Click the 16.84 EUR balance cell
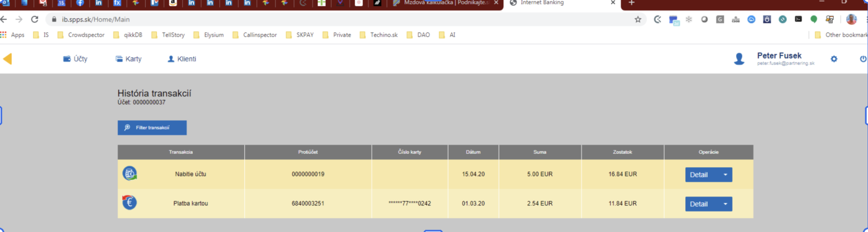 click(623, 174)
